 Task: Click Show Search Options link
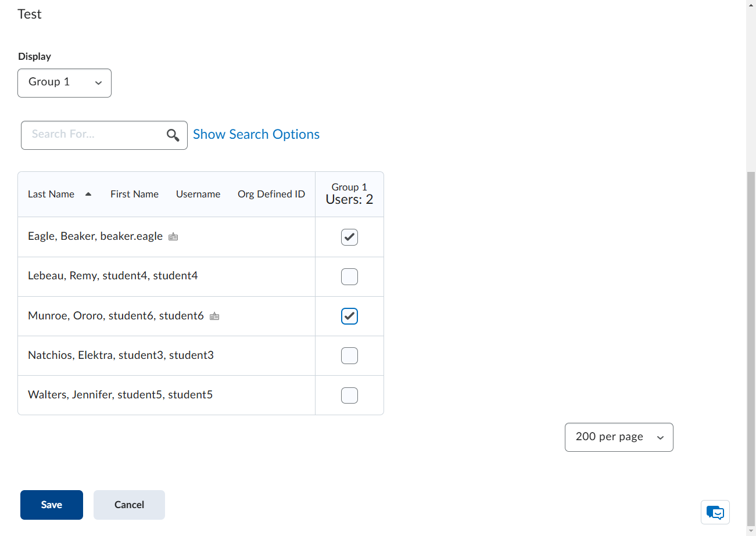(x=256, y=134)
